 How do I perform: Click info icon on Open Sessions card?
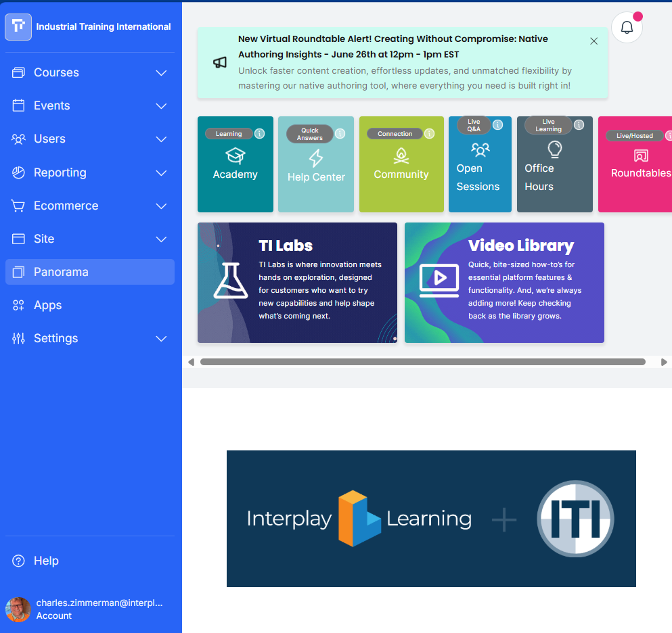(497, 124)
